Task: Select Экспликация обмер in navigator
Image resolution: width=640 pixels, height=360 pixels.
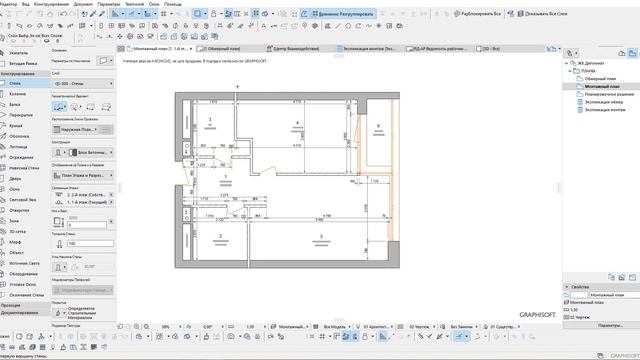Action: (x=604, y=102)
